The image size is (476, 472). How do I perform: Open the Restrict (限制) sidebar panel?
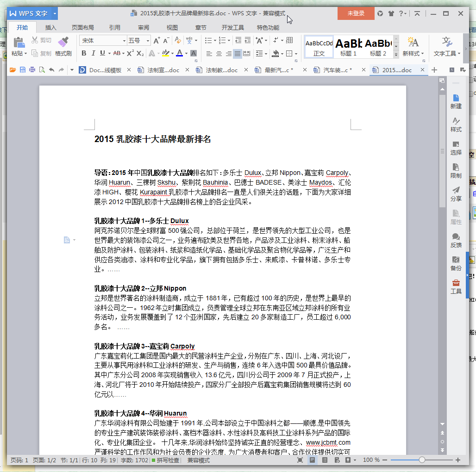[456, 171]
